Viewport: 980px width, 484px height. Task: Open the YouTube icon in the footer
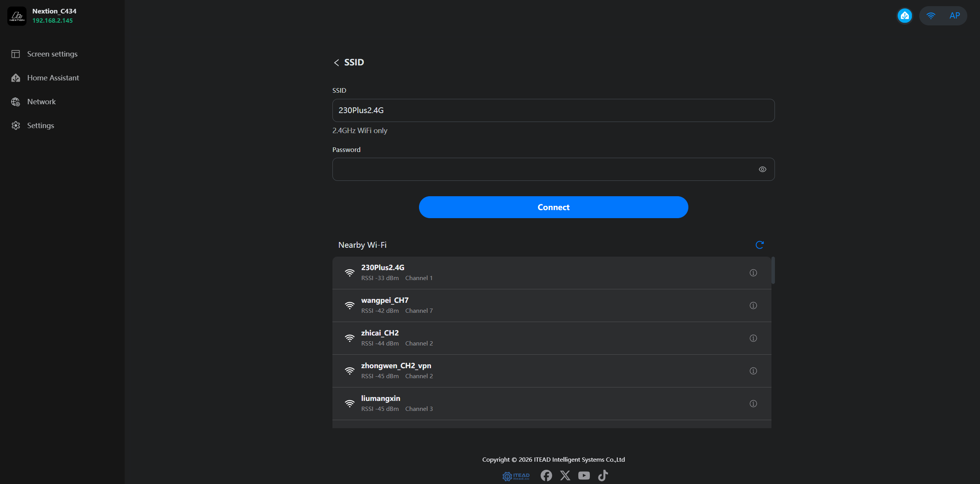pyautogui.click(x=584, y=476)
